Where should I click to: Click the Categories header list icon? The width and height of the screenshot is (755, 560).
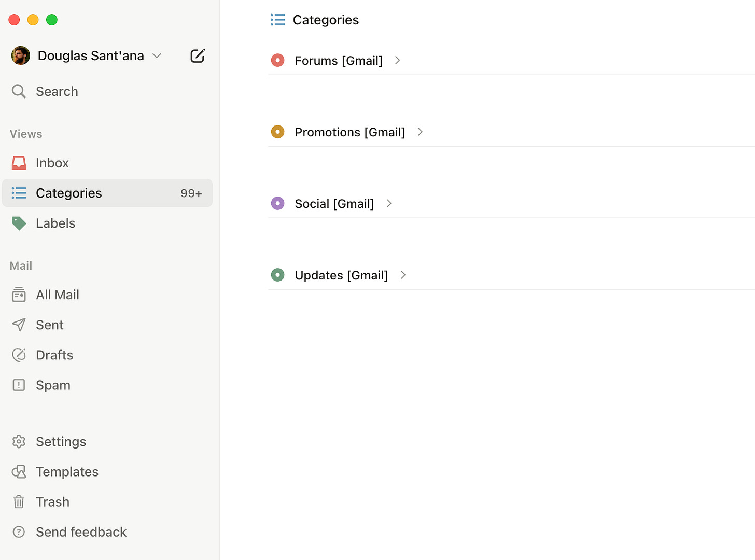point(277,20)
